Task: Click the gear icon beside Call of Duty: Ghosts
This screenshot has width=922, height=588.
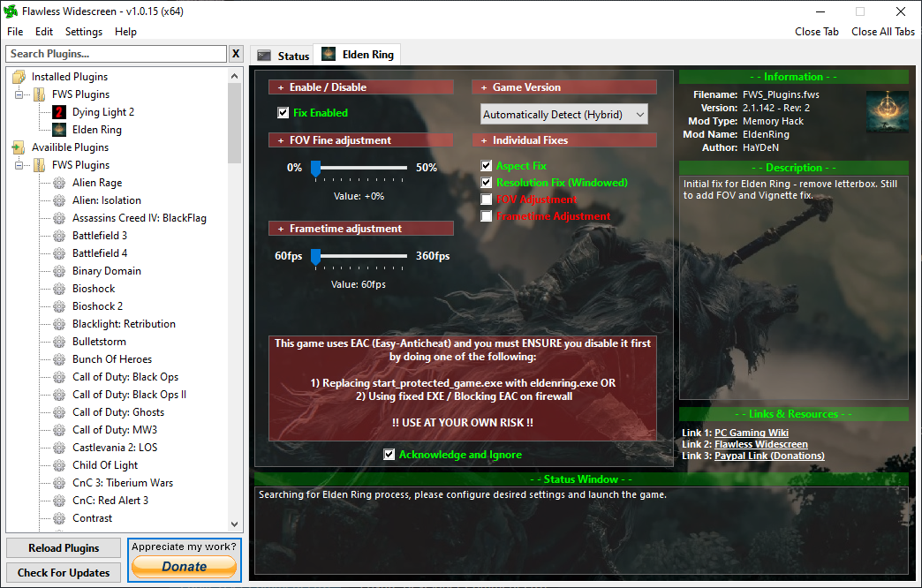Action: click(x=59, y=412)
